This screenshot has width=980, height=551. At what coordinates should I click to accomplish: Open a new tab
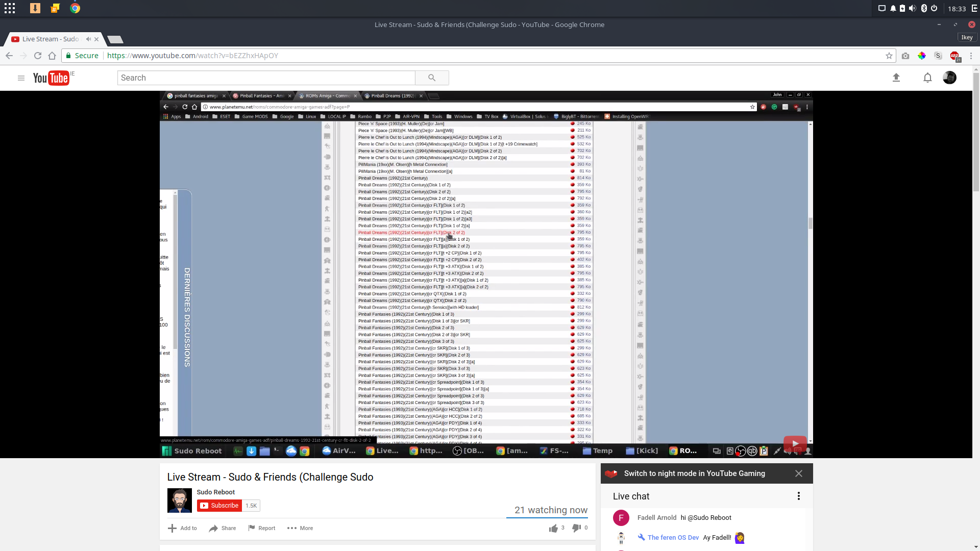click(115, 39)
